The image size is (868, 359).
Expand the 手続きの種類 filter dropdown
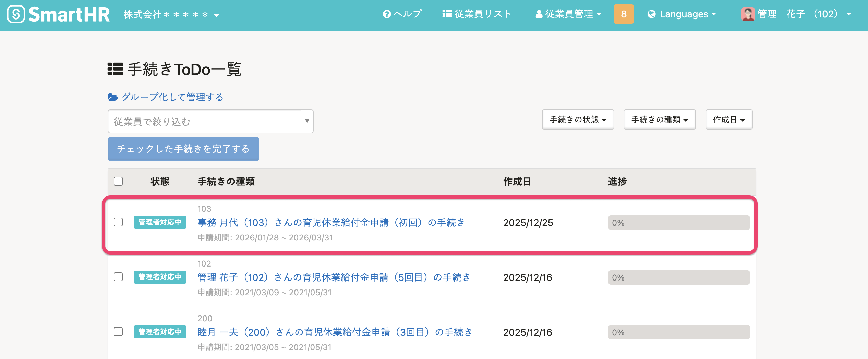coord(659,120)
